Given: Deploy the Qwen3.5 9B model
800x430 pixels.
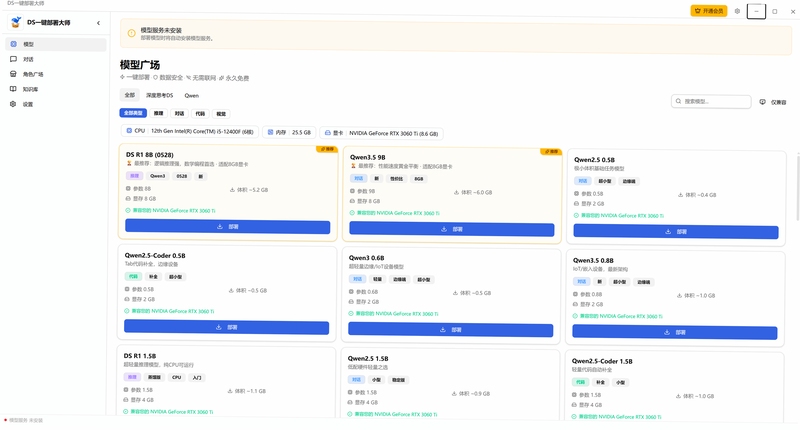Looking at the screenshot, I should pos(452,230).
